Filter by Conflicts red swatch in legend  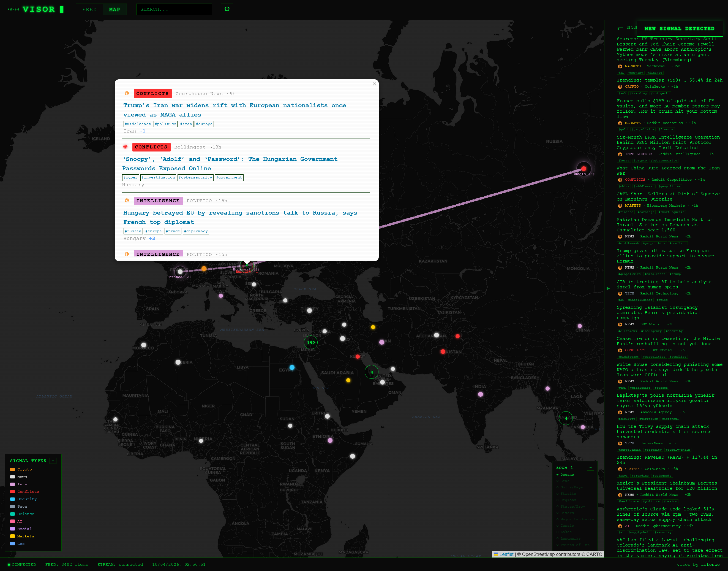click(x=13, y=491)
